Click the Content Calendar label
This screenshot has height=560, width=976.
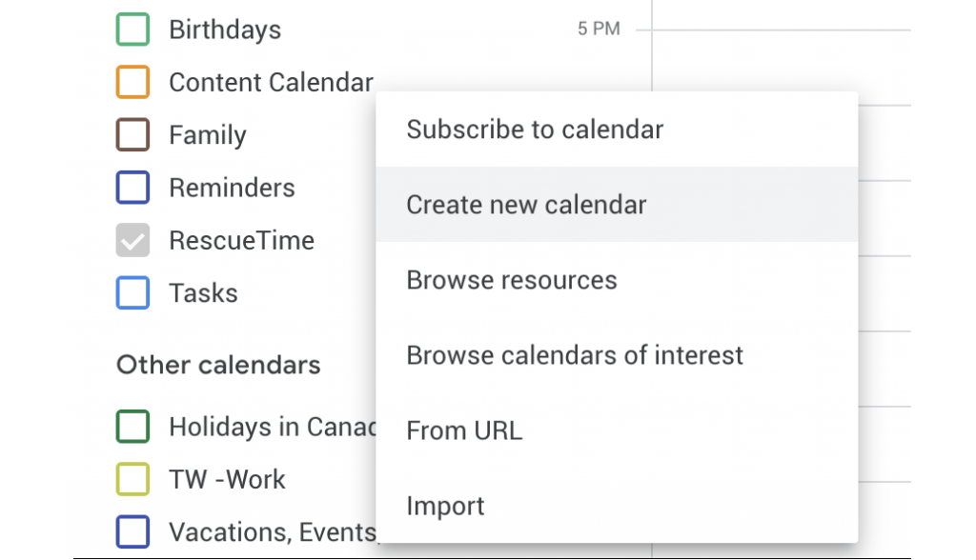271,83
